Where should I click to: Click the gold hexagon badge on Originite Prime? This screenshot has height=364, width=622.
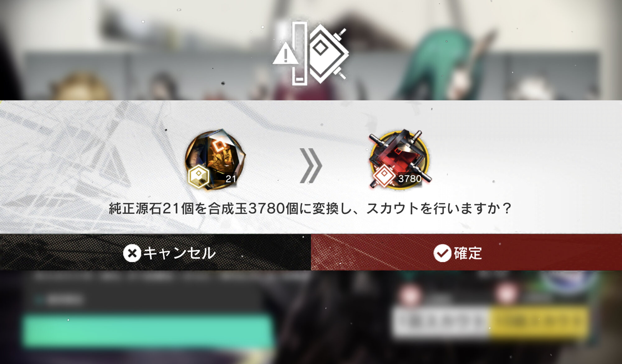point(198,177)
